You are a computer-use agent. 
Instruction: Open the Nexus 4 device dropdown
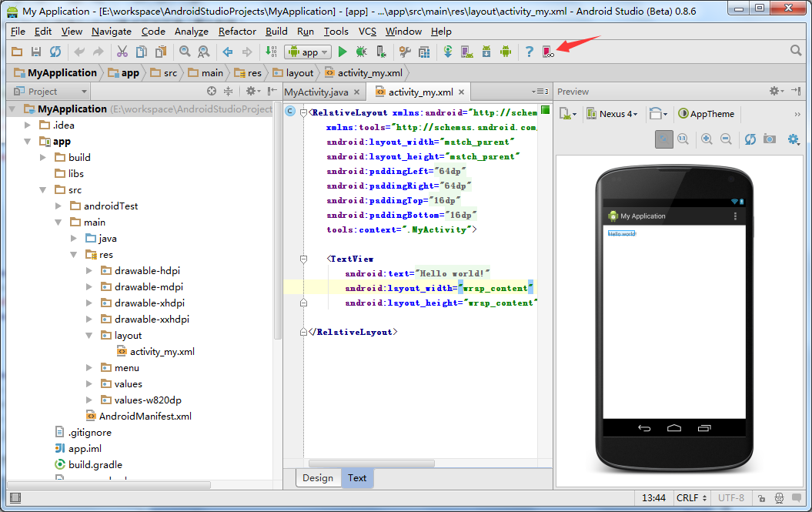coord(613,114)
